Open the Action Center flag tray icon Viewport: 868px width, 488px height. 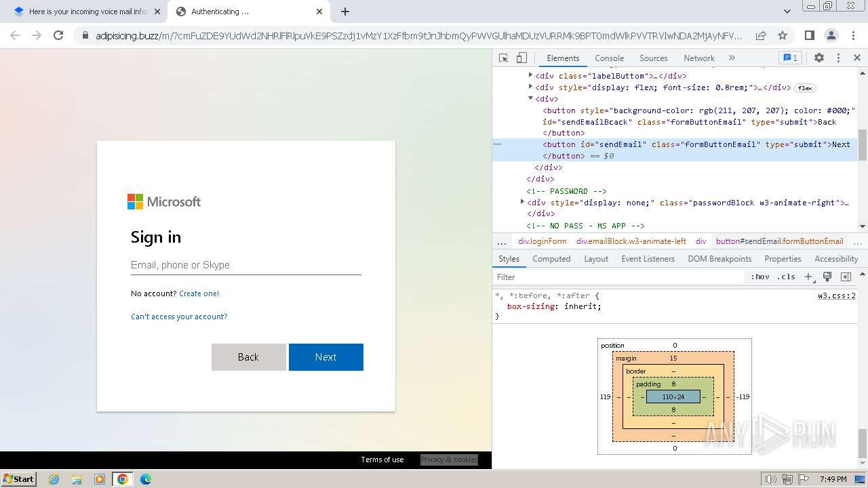click(x=804, y=479)
